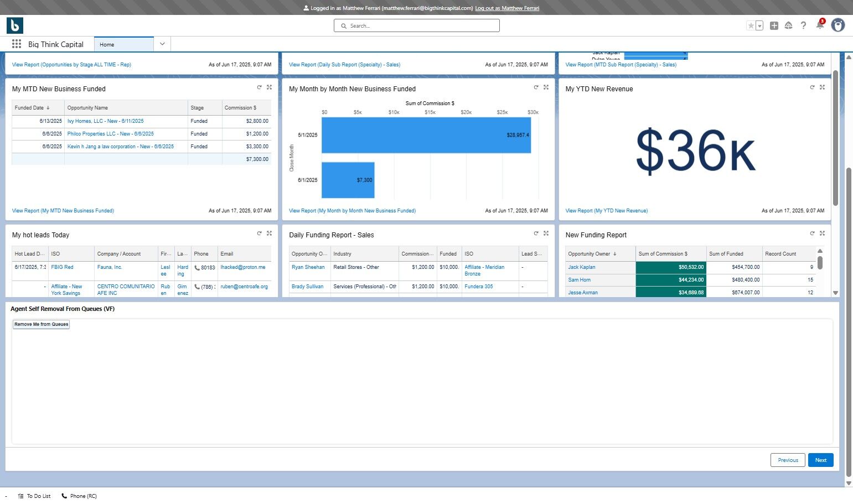Open the Salesforce Help question mark icon
The image size is (853, 504).
click(803, 25)
